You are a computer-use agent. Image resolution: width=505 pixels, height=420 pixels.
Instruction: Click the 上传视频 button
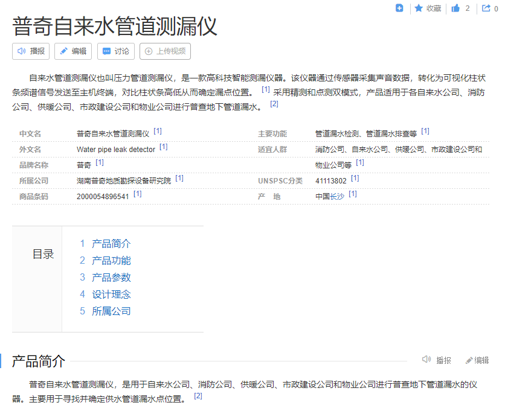[166, 51]
